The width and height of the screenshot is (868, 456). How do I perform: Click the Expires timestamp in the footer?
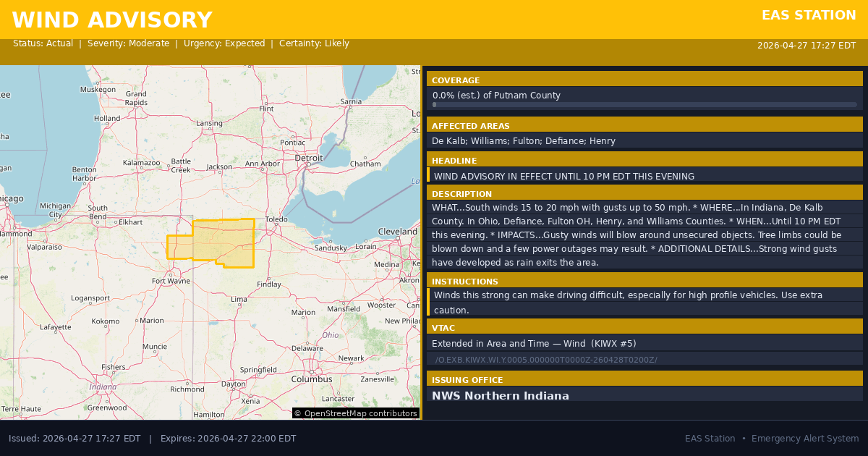(228, 439)
